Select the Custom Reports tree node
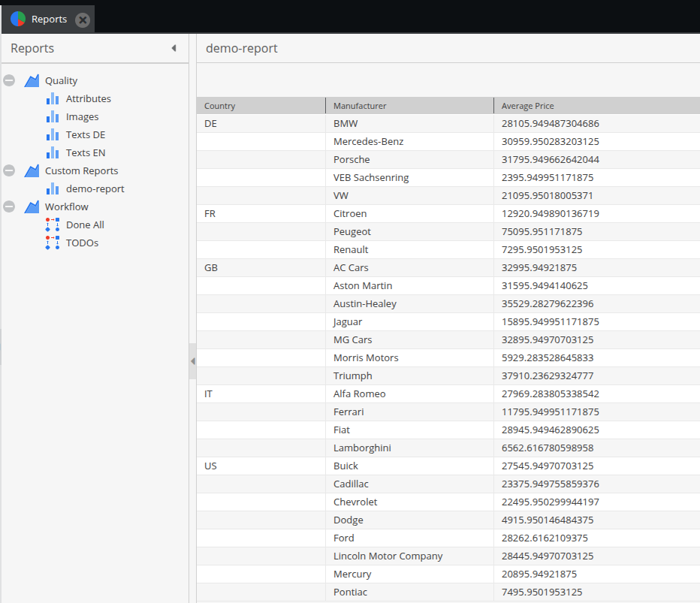The image size is (700, 603). (x=82, y=171)
